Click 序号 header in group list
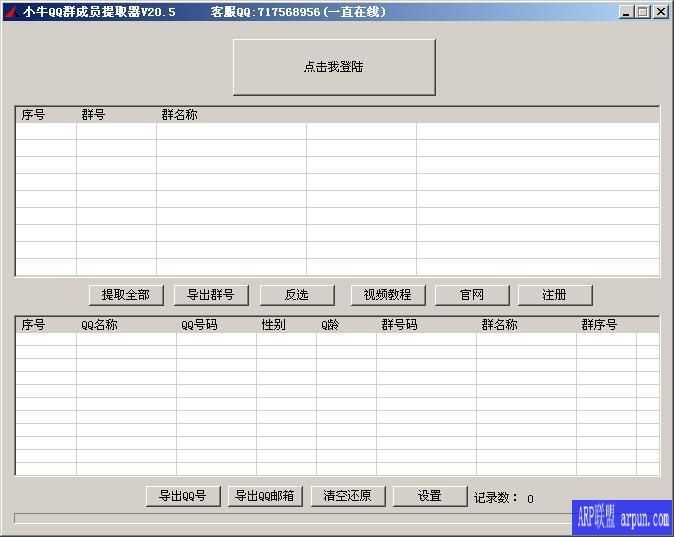Image resolution: width=674 pixels, height=537 pixels. tap(46, 115)
